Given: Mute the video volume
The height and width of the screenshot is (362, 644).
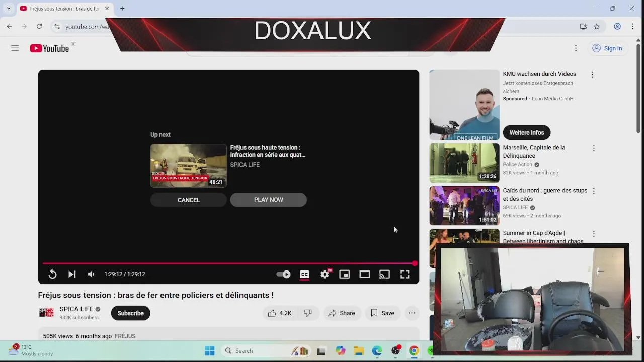Looking at the screenshot, I should pos(91,274).
